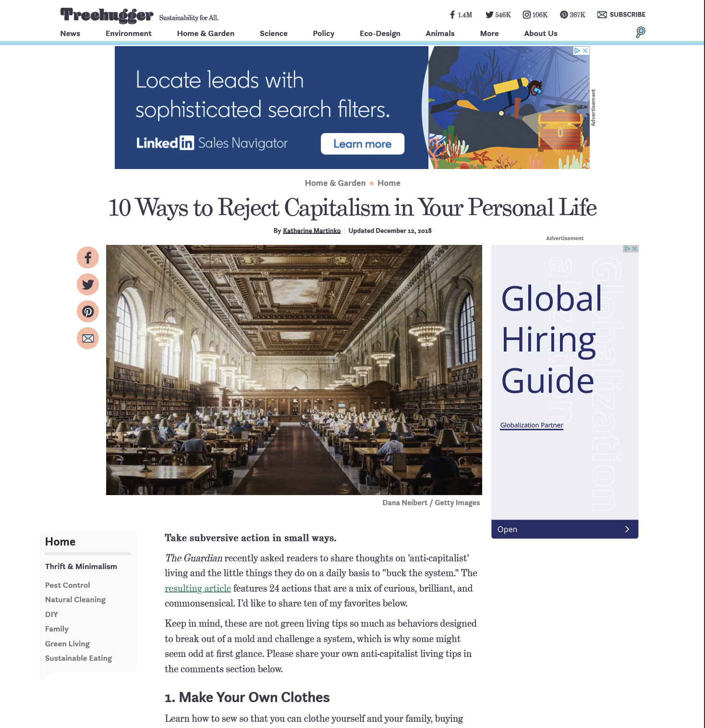This screenshot has width=705, height=728.
Task: Pin article using Pinterest side icon
Action: pos(88,312)
